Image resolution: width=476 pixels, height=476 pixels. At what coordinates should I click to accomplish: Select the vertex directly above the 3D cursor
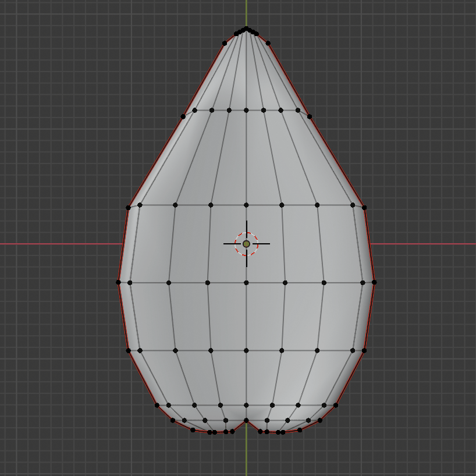pos(247,205)
